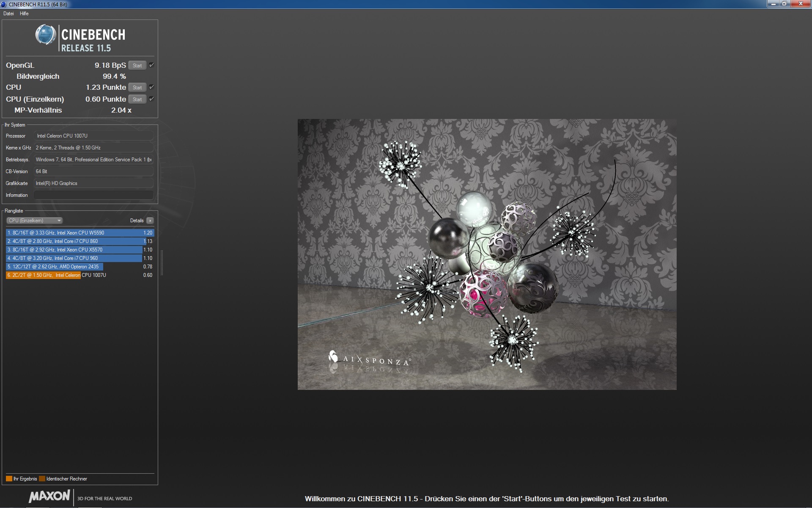Select ranking entry Intel Core i7 CPU 860
Viewport: 812px width, 508px height.
tap(80, 241)
